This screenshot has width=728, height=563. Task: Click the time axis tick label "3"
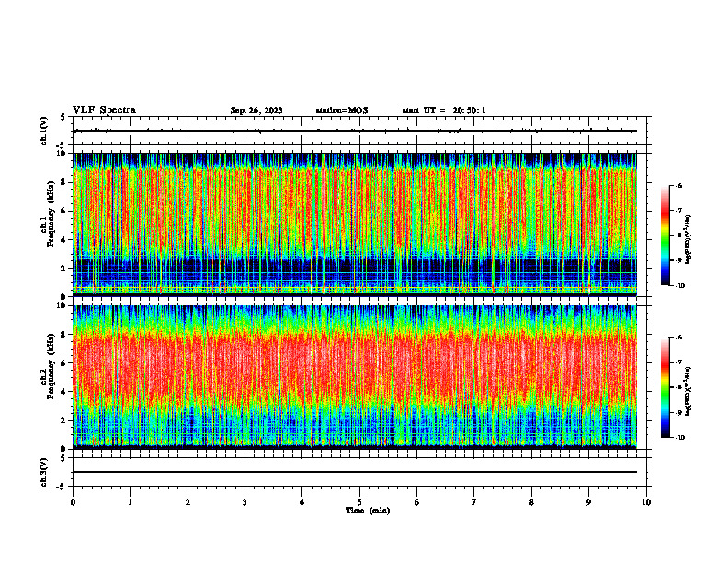pos(245,502)
